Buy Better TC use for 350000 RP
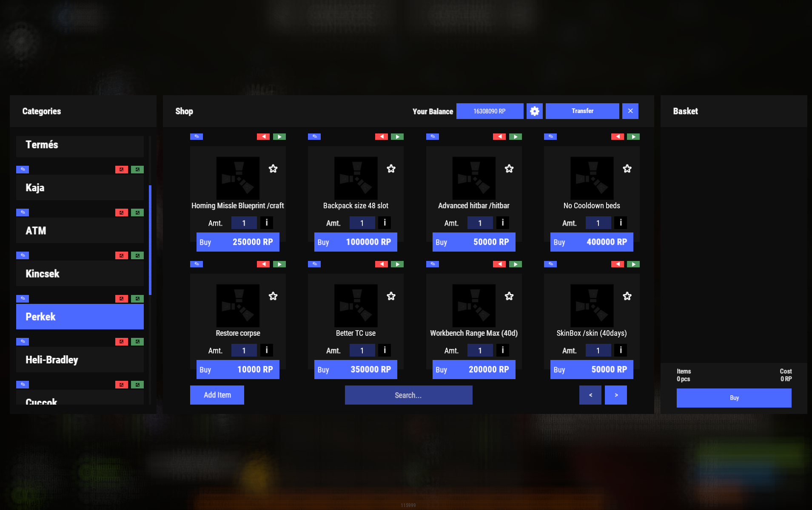The height and width of the screenshot is (510, 812). (356, 369)
